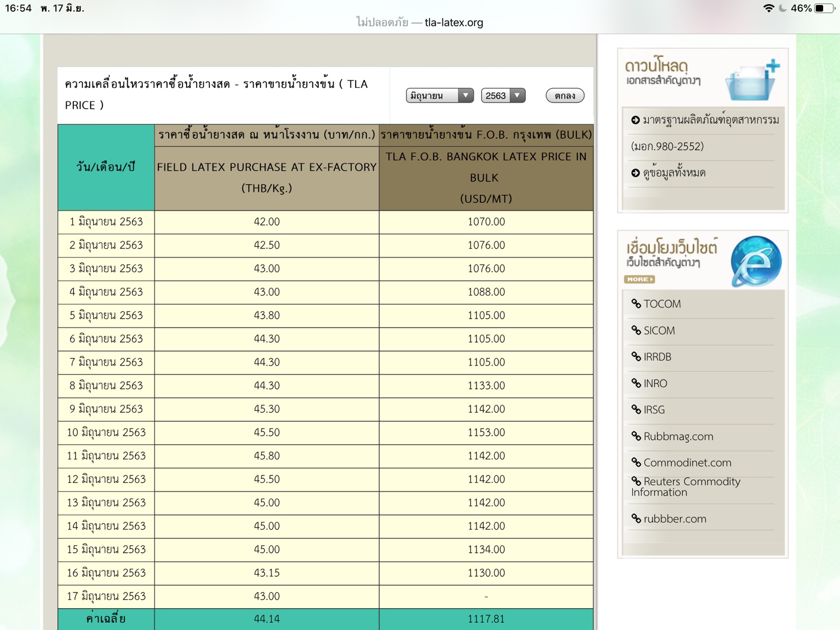Open the TOCOM link

662,304
